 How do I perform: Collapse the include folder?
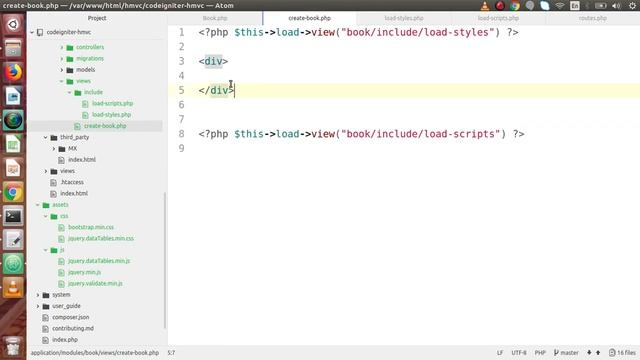coord(70,92)
